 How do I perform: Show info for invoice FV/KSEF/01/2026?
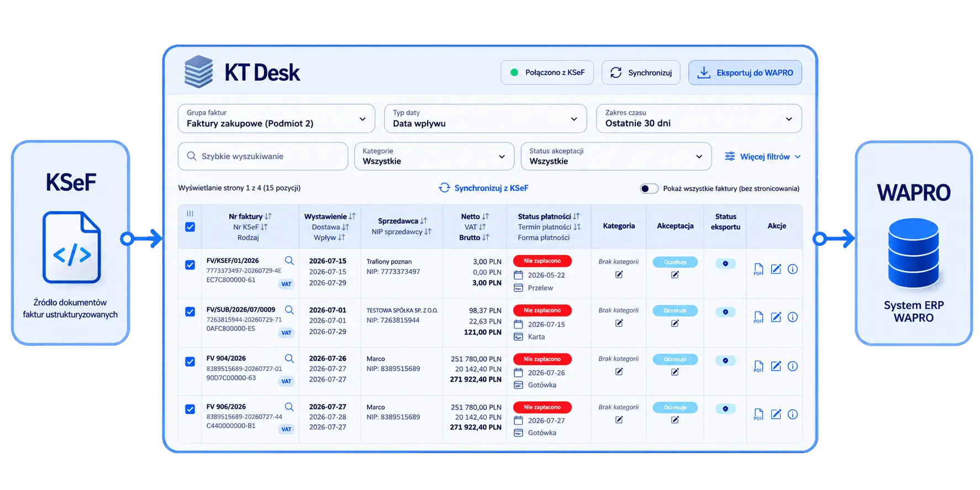(x=793, y=269)
